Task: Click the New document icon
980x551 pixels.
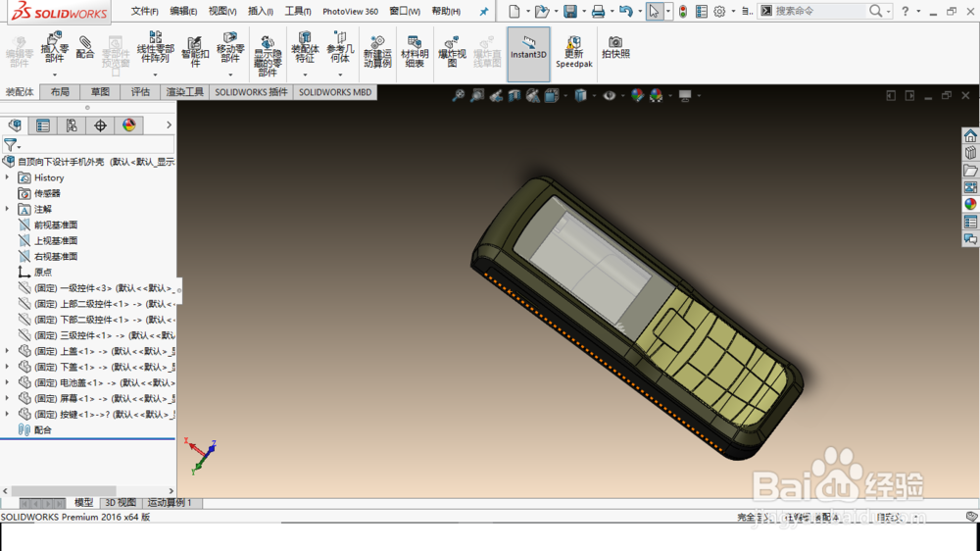Action: coord(514,11)
